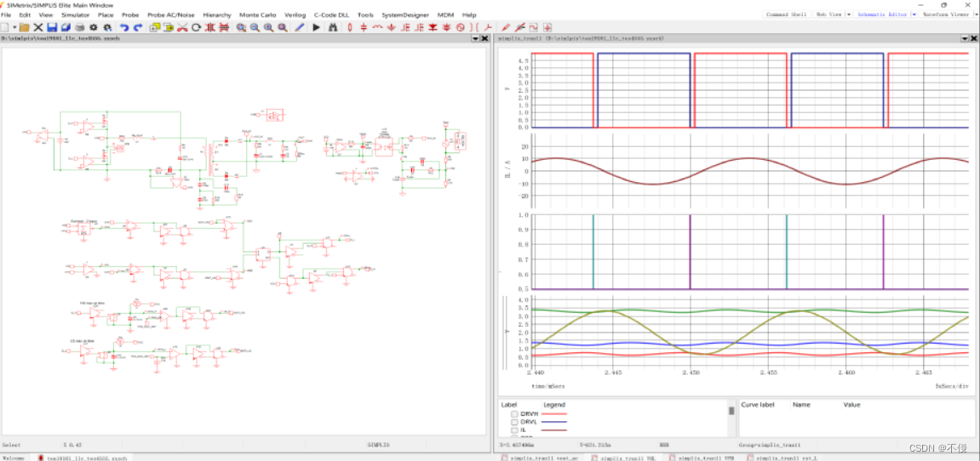Place a resistor from toolbar
This screenshot has width=980, height=461.
tap(350, 27)
